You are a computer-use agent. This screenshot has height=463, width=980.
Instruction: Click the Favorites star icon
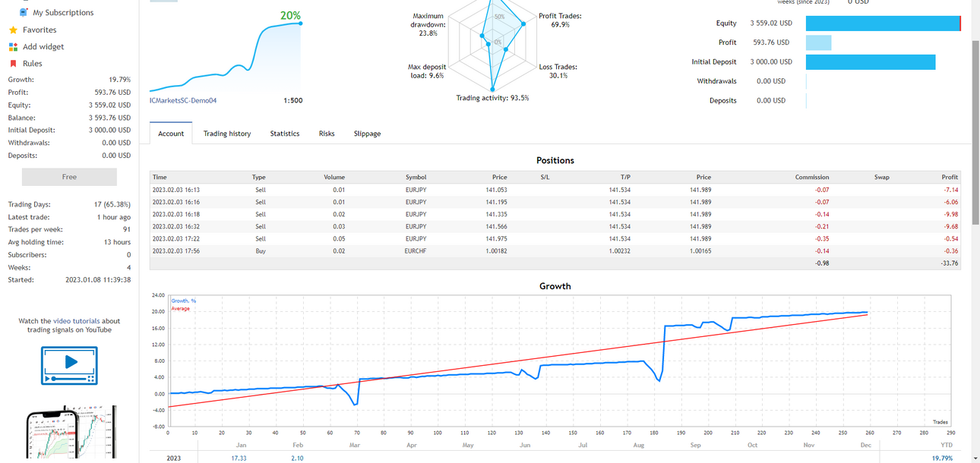[x=13, y=30]
